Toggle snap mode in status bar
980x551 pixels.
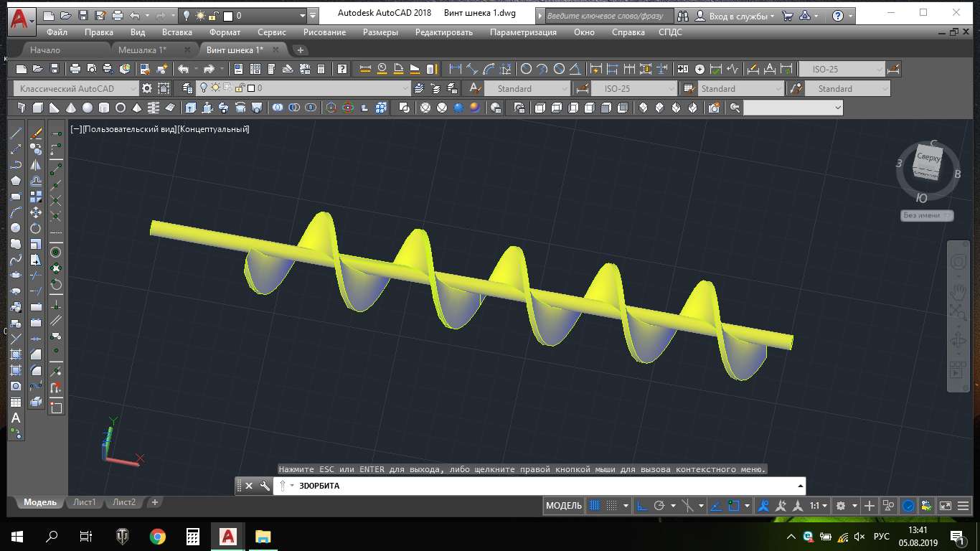pos(611,506)
